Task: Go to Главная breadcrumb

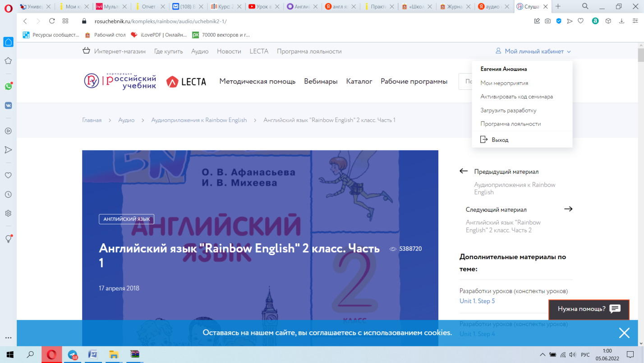Action: [92, 120]
